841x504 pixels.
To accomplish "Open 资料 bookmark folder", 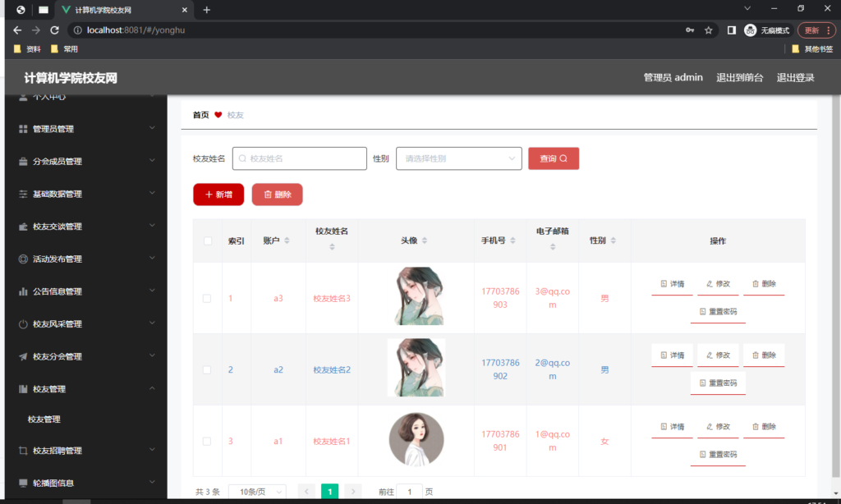I will [x=27, y=48].
